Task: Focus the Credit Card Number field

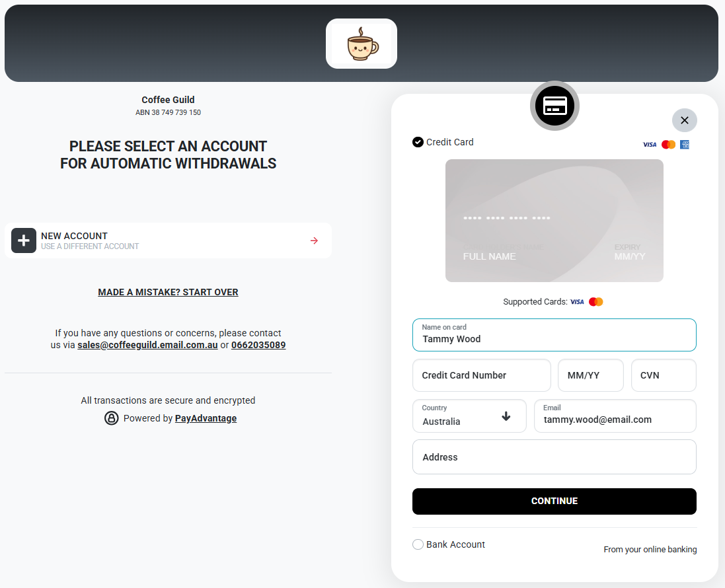Action: (481, 375)
